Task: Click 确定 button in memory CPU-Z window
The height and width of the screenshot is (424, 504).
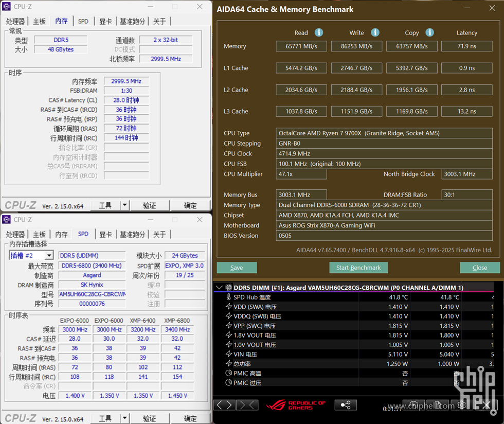Action: (x=190, y=205)
